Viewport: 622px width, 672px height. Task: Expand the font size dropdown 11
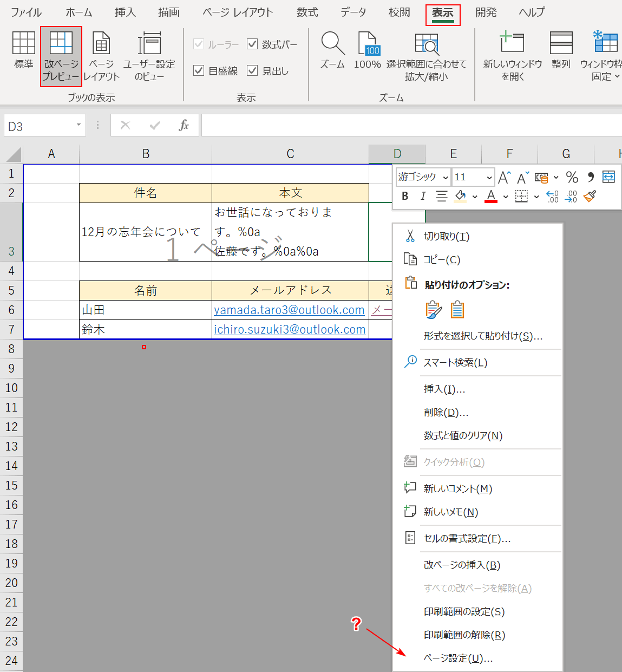489,178
